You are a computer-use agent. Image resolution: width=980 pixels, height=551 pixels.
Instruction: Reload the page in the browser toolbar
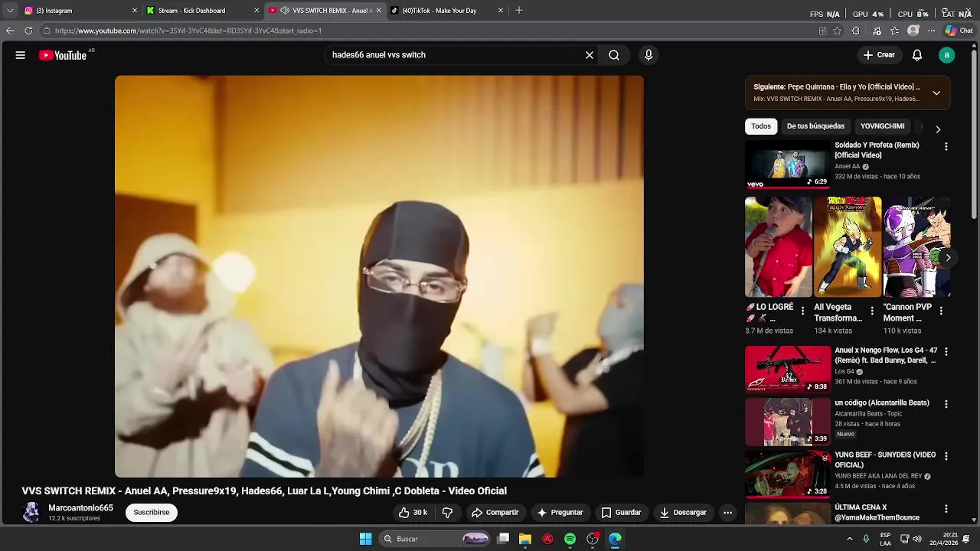tap(28, 31)
